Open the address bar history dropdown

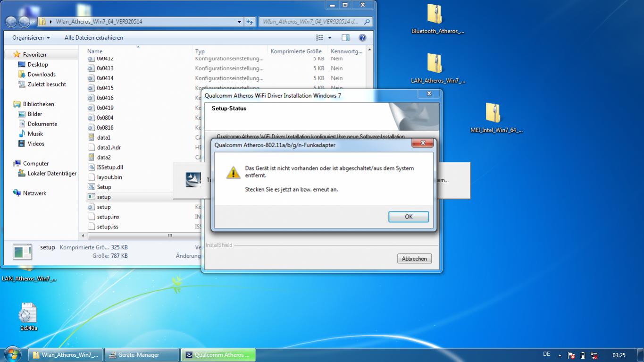[x=240, y=22]
